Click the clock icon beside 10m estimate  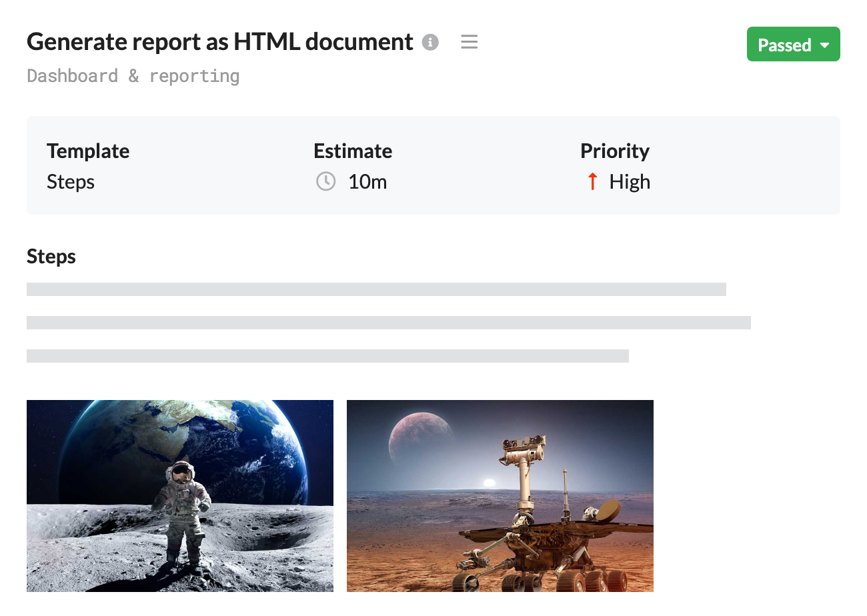click(x=325, y=181)
